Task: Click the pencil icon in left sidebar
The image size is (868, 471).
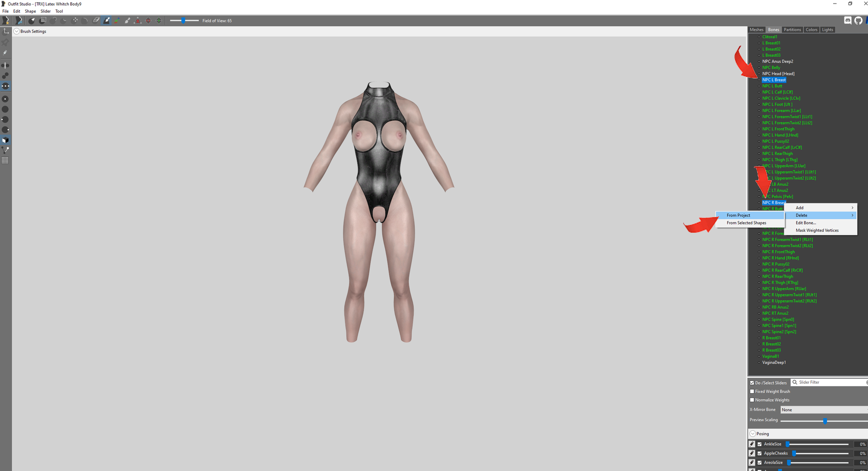Action: click(5, 52)
